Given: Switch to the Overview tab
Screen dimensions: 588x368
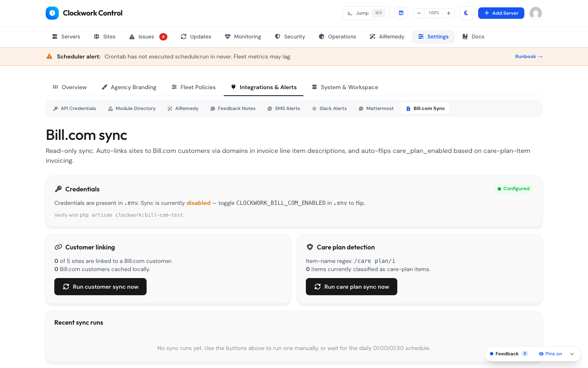Looking at the screenshot, I should [69, 87].
